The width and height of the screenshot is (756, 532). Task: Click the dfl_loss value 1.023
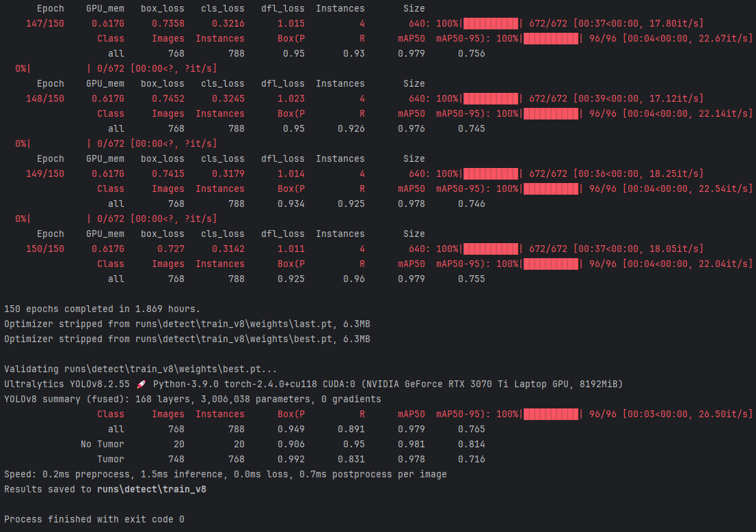point(291,99)
